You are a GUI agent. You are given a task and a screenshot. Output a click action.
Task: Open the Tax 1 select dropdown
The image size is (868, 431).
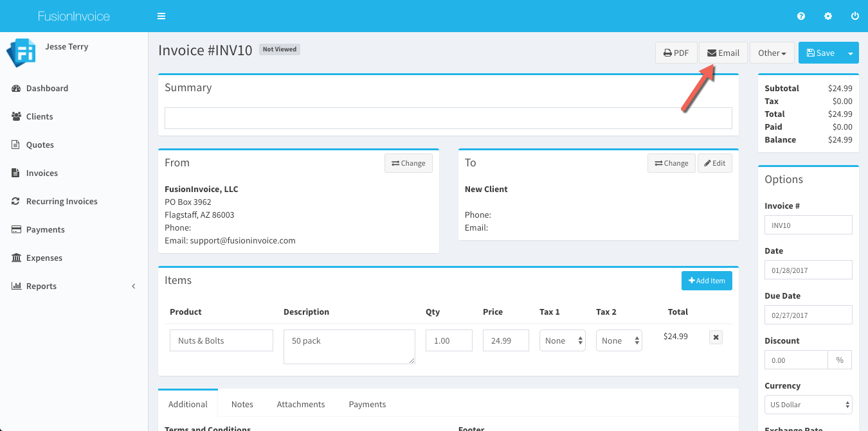[562, 340]
